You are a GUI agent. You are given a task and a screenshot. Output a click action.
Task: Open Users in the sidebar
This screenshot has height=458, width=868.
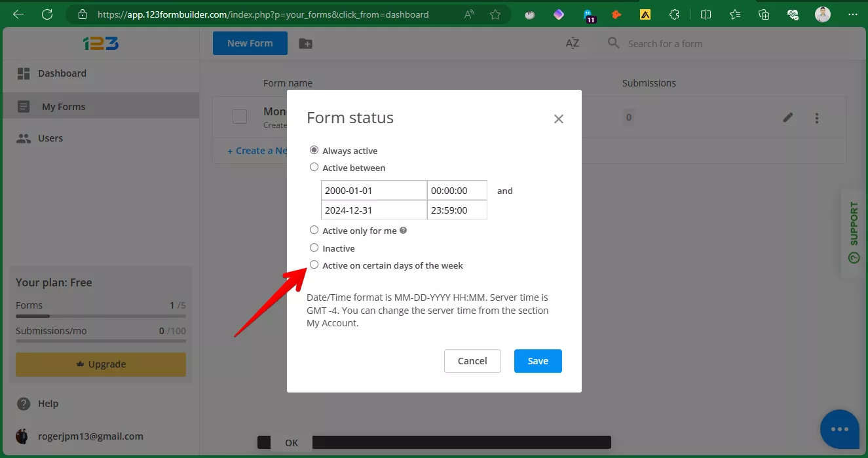[x=50, y=138]
